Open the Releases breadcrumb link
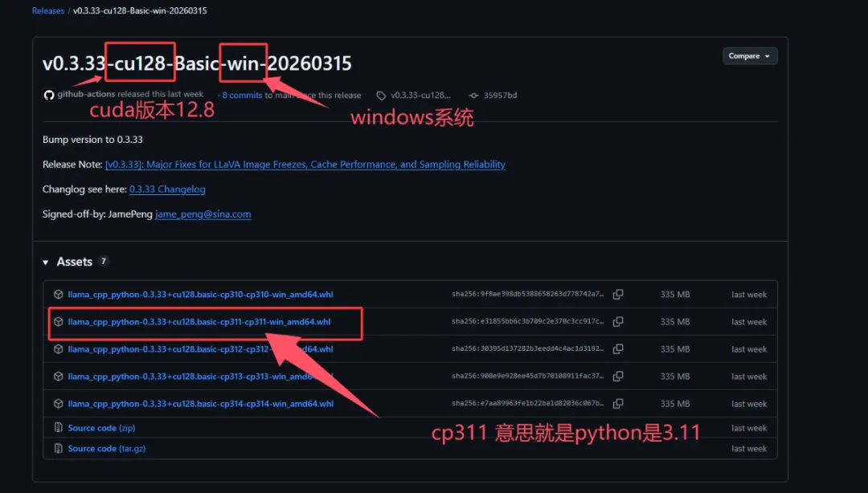 (48, 10)
